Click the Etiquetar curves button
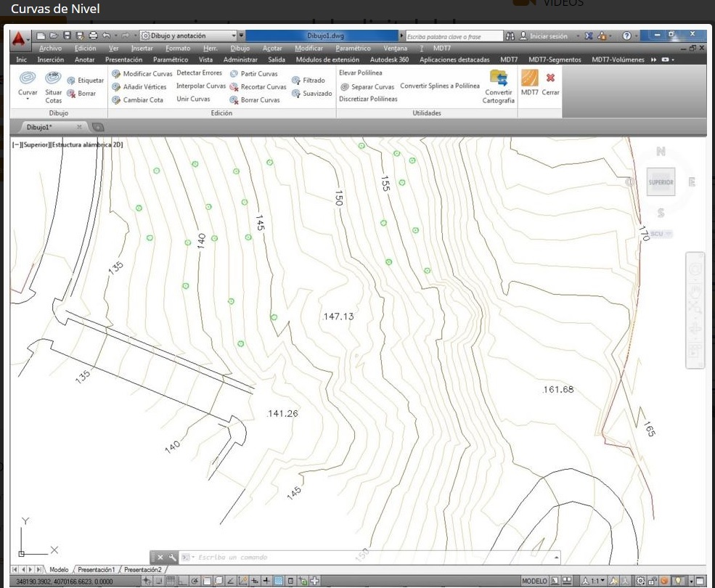The image size is (715, 588). (86, 81)
